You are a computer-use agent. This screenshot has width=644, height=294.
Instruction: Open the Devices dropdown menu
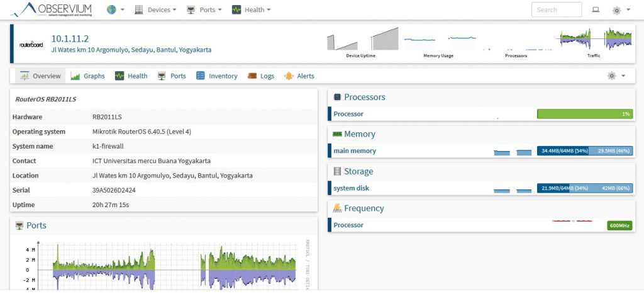(x=155, y=10)
